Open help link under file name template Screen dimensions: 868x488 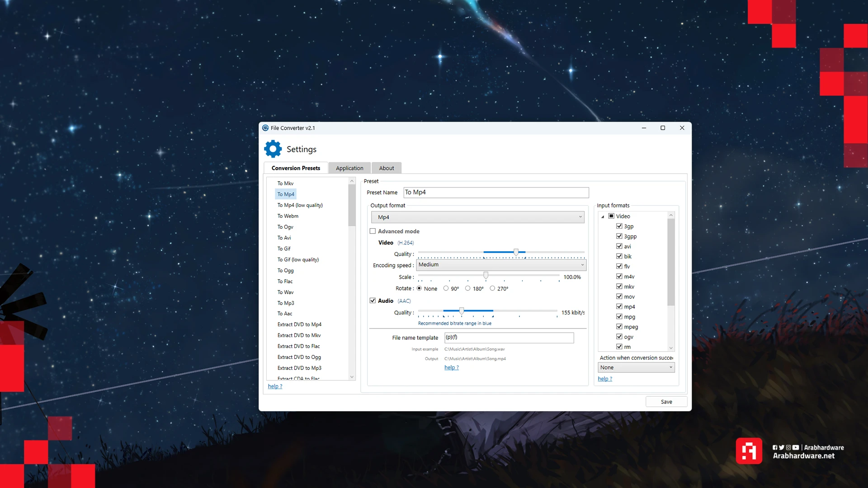click(451, 367)
